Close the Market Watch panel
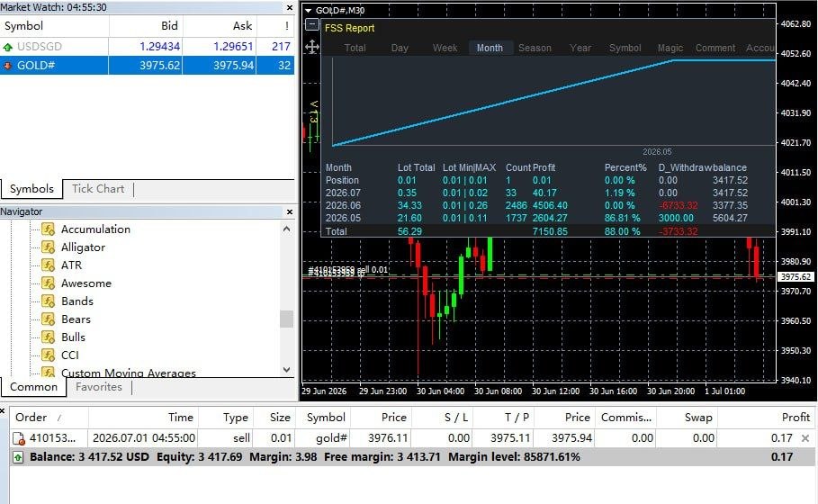Viewport: 818px width, 504px height. point(290,7)
